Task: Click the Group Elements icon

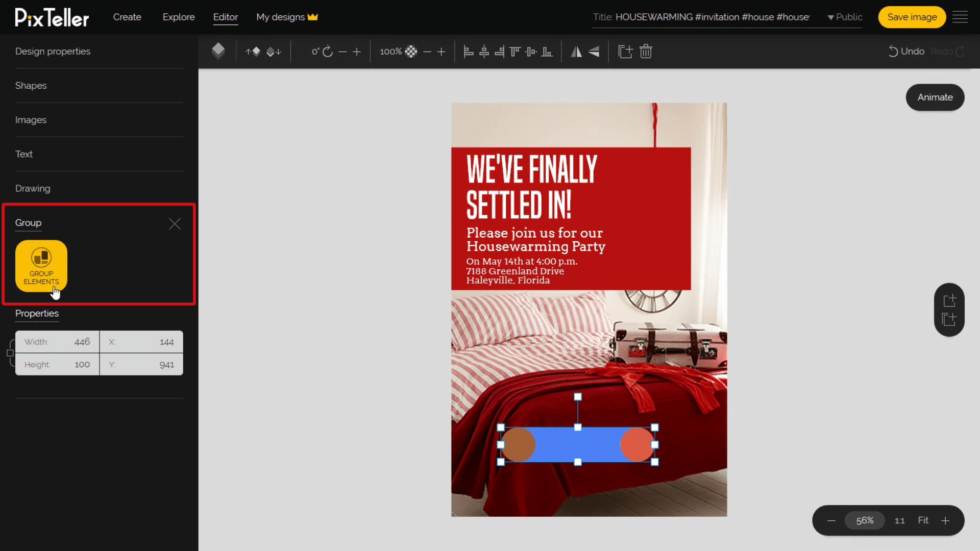Action: pyautogui.click(x=41, y=265)
